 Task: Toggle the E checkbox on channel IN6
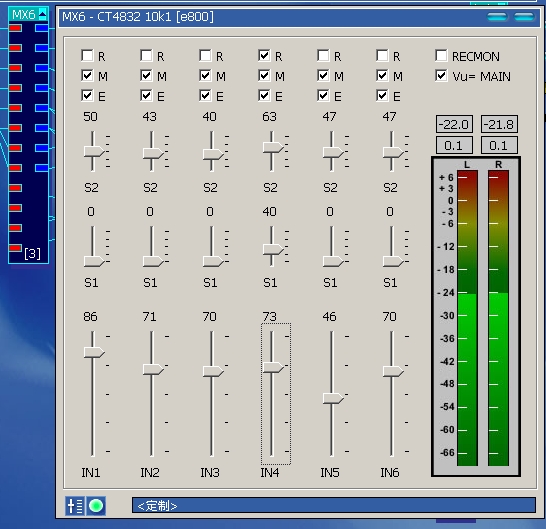click(x=382, y=95)
